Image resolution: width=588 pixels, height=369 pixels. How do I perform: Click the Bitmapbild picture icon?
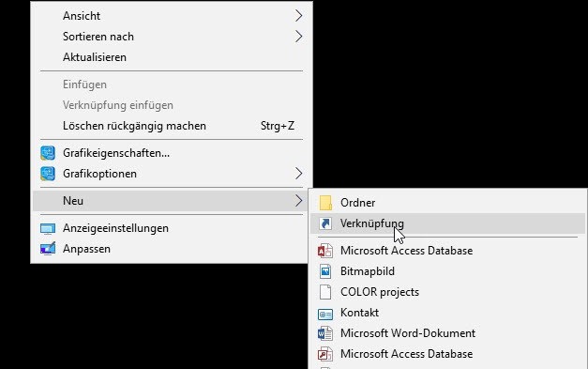(x=325, y=271)
